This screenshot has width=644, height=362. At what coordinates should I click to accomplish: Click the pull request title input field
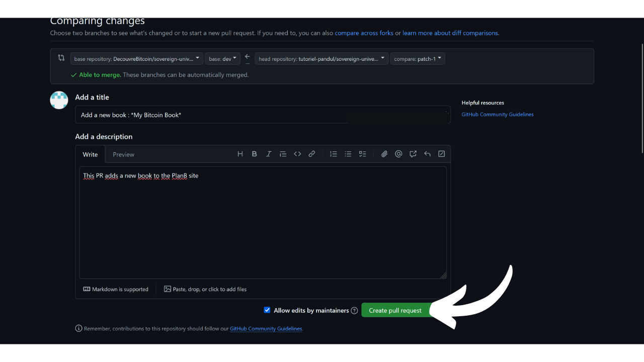click(x=263, y=115)
